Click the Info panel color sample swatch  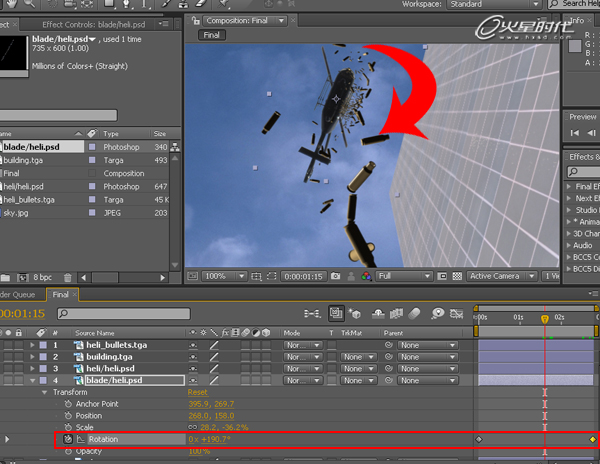[575, 46]
